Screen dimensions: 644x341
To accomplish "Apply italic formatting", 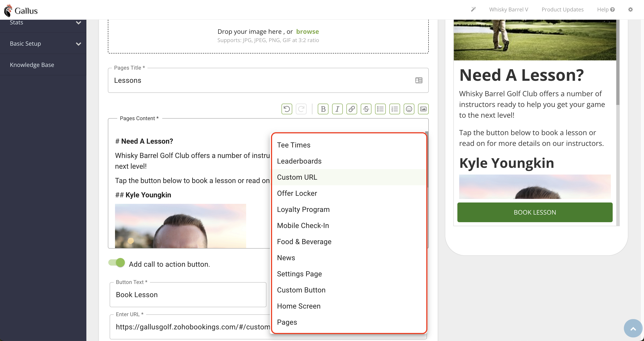I will (337, 109).
